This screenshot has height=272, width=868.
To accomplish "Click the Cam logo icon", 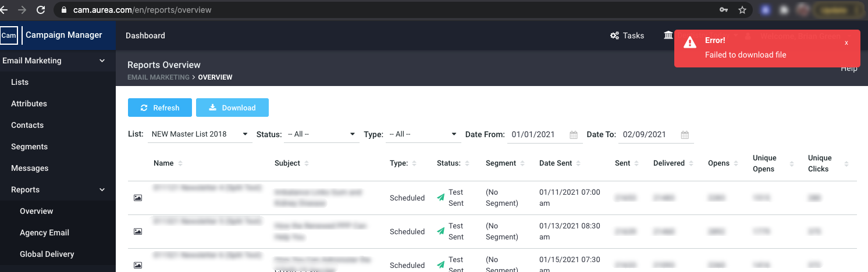I will tap(9, 35).
